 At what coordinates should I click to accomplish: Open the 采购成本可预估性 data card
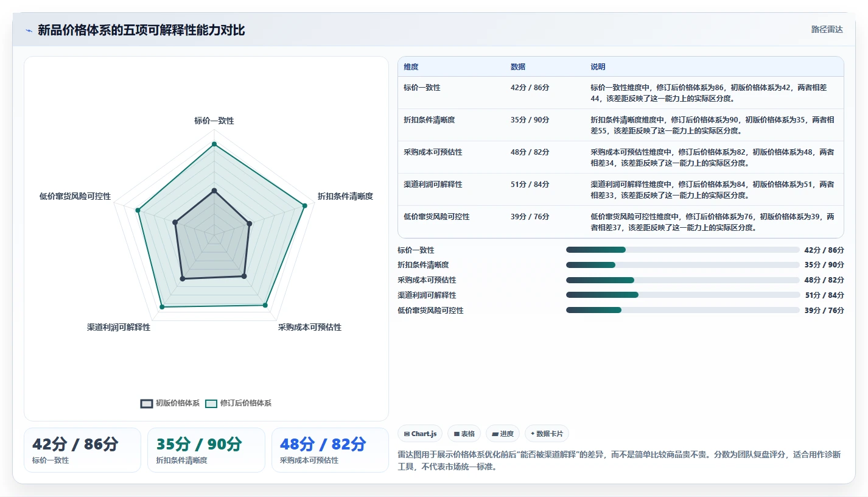(330, 450)
